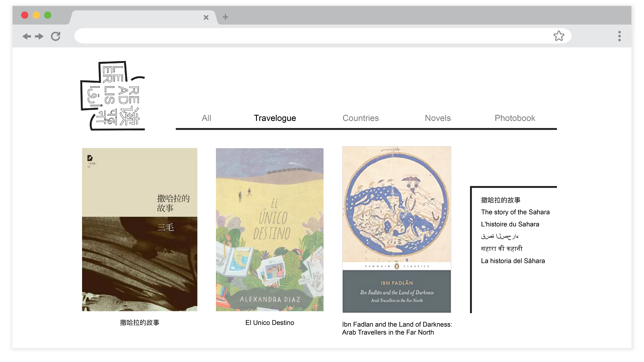
Task: Select "L'histoire du Sahara" translation
Action: tap(510, 224)
